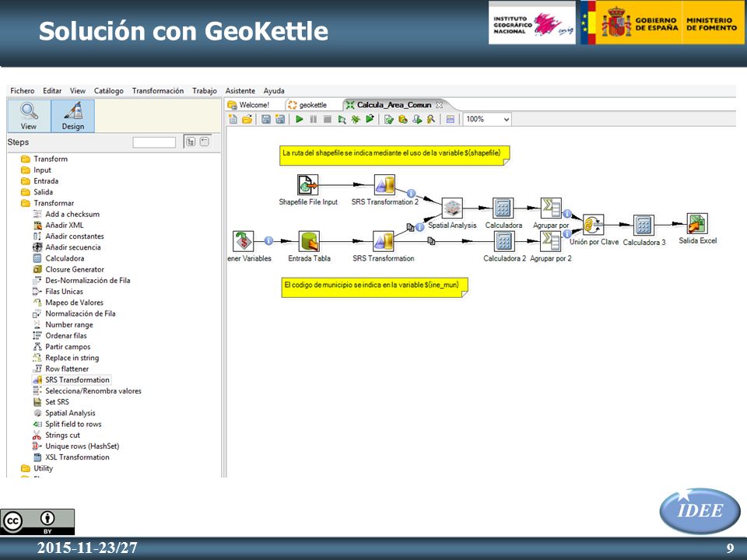
Task: Click the save as toolbar icon
Action: coord(280,119)
